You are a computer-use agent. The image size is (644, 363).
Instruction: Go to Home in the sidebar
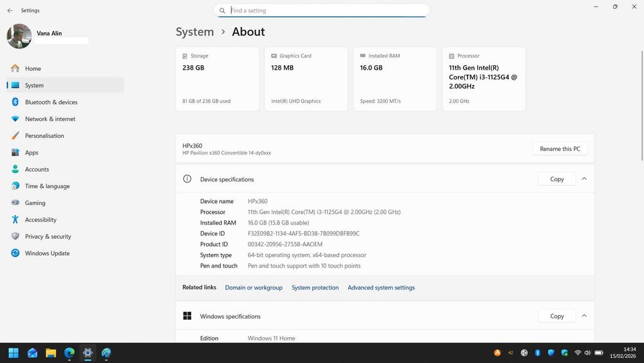click(x=65, y=68)
